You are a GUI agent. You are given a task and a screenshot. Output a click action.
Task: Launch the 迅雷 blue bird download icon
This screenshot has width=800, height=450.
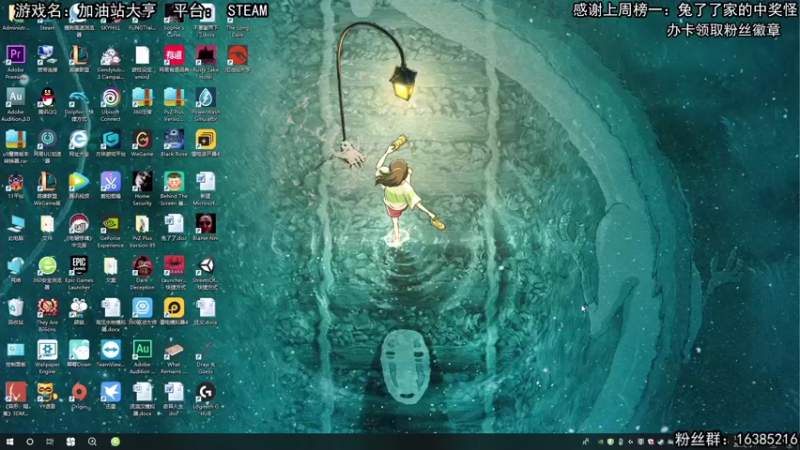pyautogui.click(x=110, y=392)
